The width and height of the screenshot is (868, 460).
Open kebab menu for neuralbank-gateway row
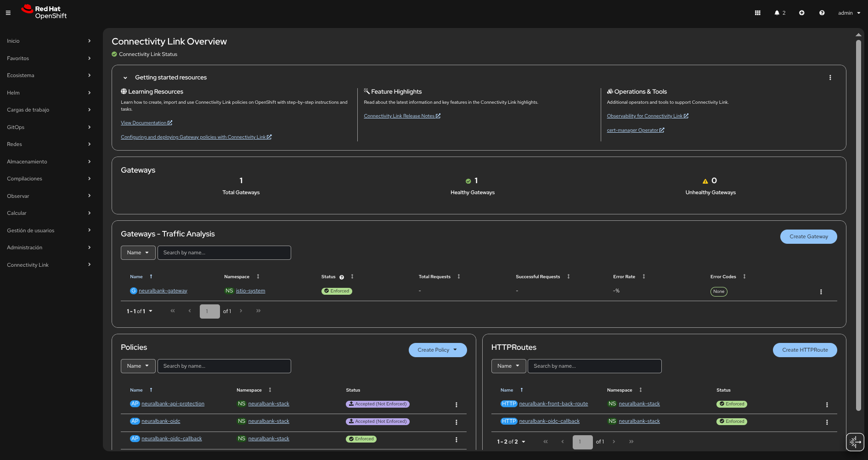[821, 292]
